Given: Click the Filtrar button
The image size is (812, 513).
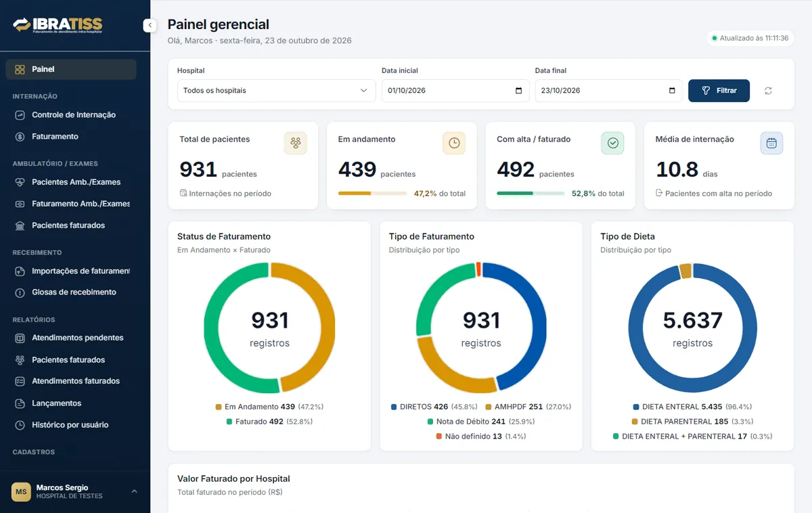Looking at the screenshot, I should coord(719,91).
